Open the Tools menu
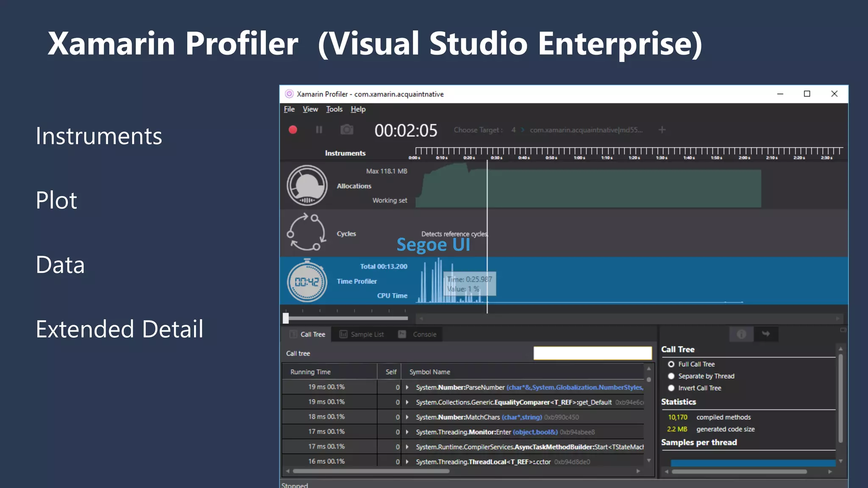Screen dimensions: 868x488 (334, 109)
